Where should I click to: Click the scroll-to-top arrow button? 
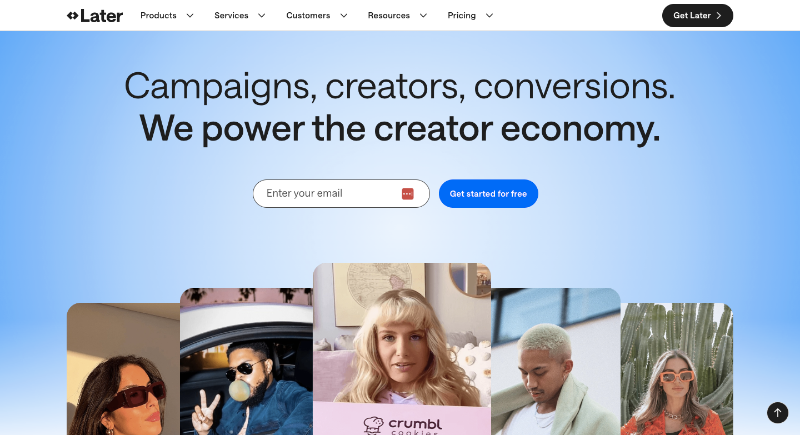(778, 413)
